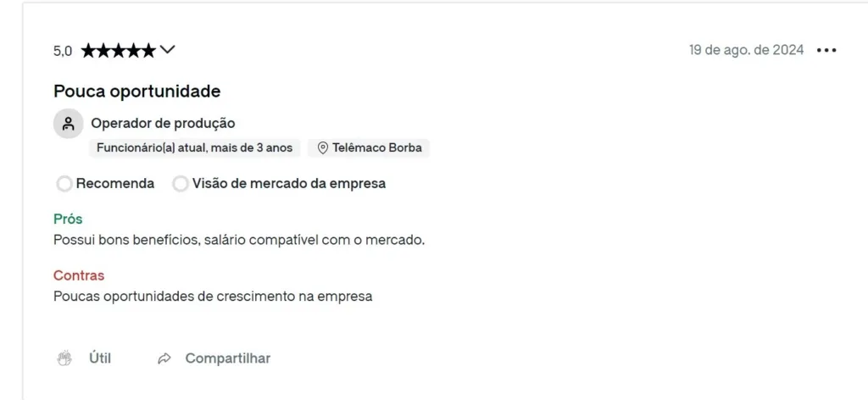Click the clapping hands helpful icon

(64, 358)
